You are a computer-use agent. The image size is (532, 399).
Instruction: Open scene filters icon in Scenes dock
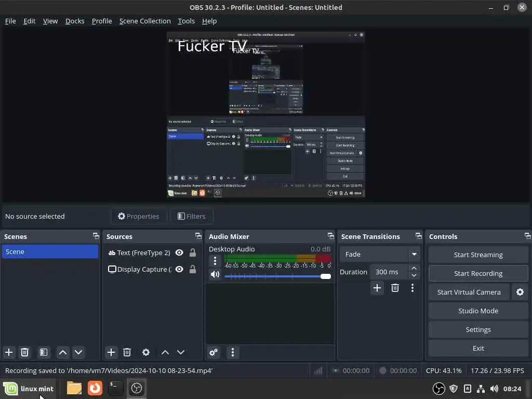[44, 352]
